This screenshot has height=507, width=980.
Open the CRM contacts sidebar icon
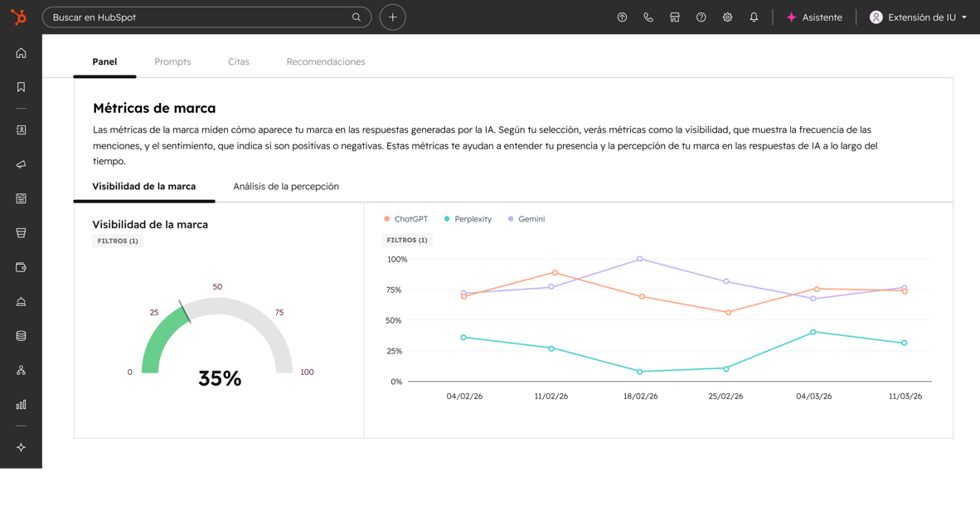coord(21,130)
